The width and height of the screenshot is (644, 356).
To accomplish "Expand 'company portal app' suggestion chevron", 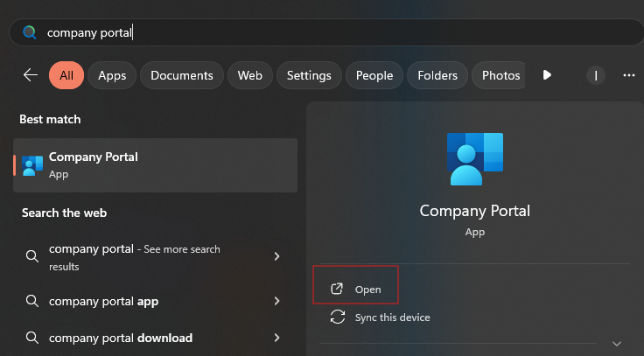I will [x=276, y=301].
